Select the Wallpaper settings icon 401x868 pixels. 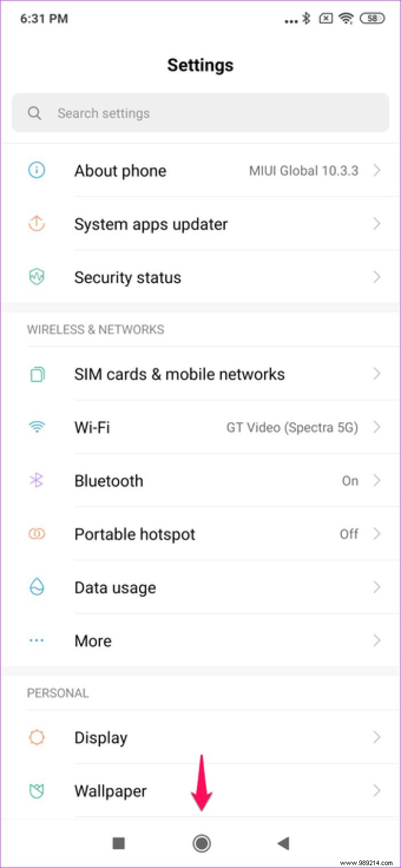click(36, 791)
